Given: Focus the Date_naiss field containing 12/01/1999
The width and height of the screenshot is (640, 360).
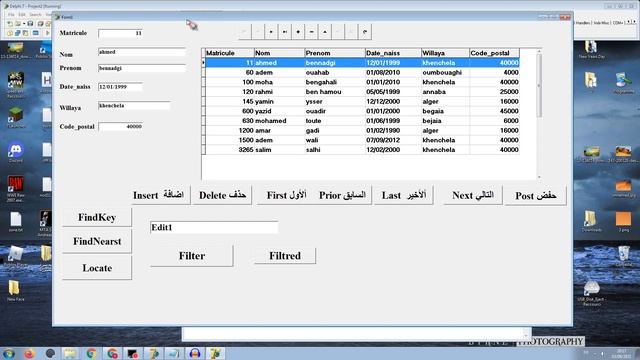Looking at the screenshot, I should [120, 87].
